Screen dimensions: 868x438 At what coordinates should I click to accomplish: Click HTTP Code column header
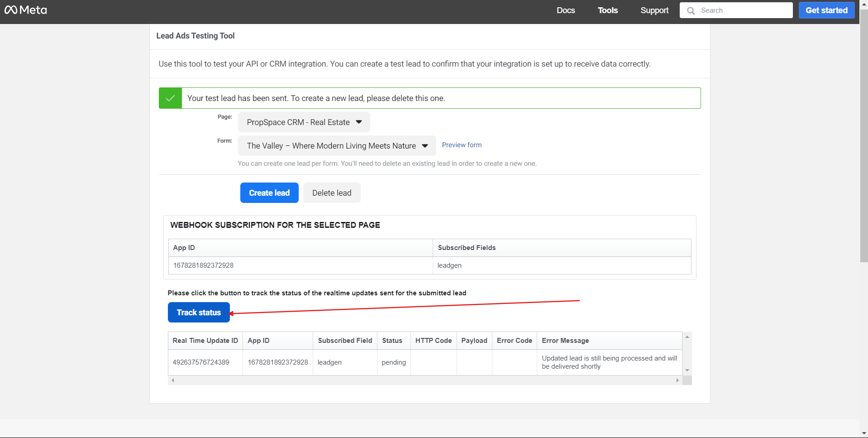(x=433, y=341)
